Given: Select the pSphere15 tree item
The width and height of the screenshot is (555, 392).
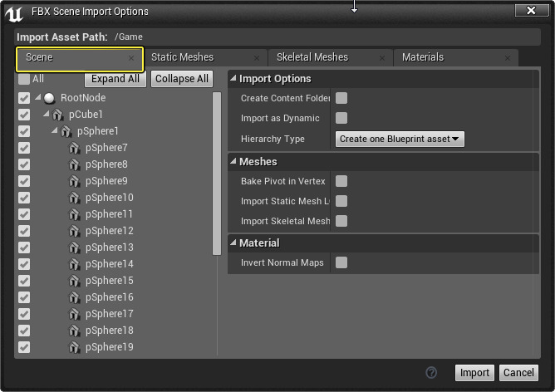Looking at the screenshot, I should (109, 281).
